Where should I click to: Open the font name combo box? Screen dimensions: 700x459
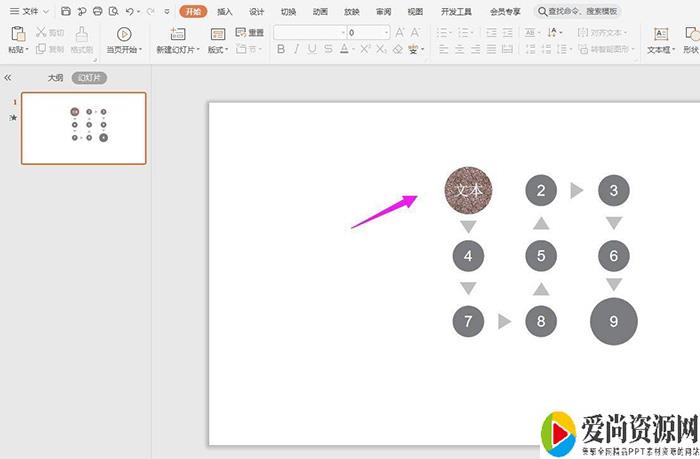308,32
